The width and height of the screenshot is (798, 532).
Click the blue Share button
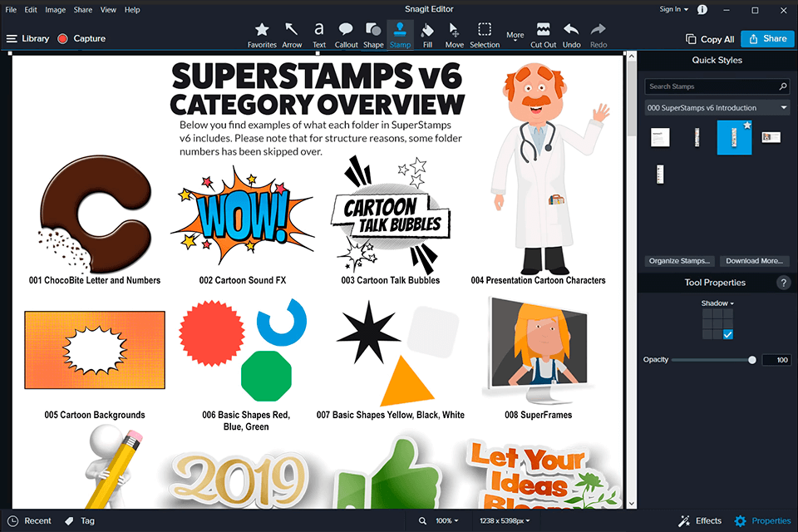tap(767, 39)
